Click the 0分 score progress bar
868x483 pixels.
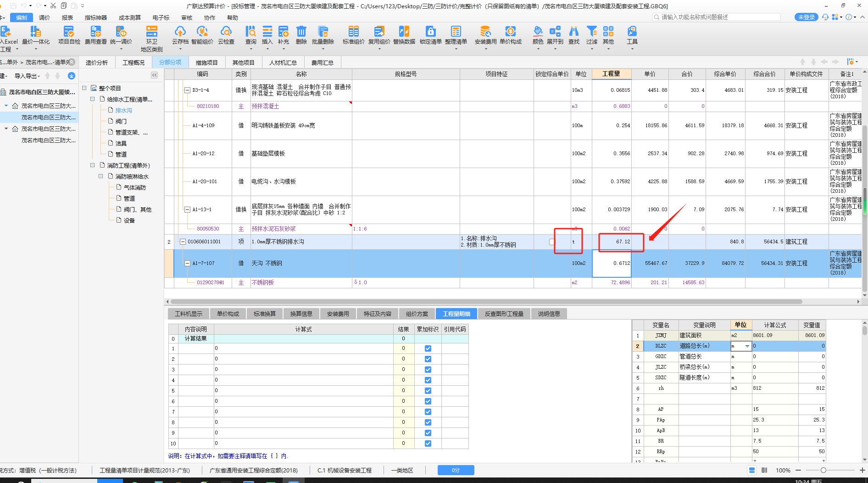click(x=456, y=470)
